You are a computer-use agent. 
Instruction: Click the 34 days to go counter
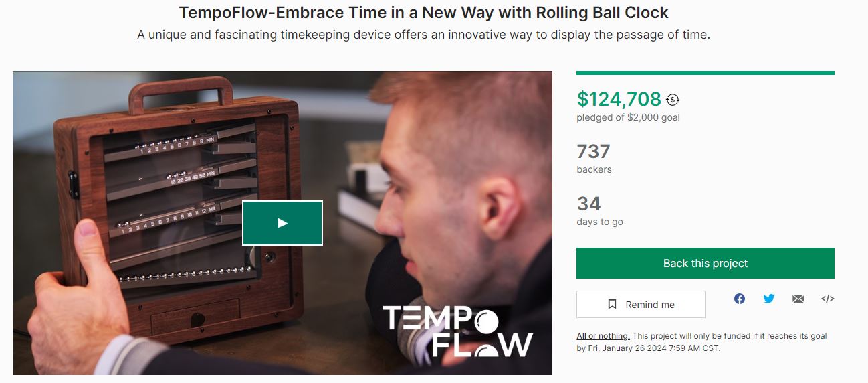click(589, 204)
